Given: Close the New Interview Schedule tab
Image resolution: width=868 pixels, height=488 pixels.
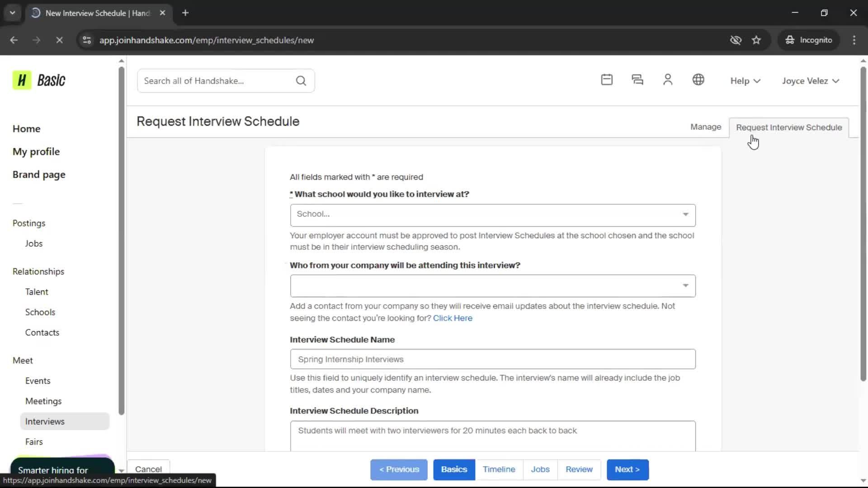Looking at the screenshot, I should pos(163,13).
